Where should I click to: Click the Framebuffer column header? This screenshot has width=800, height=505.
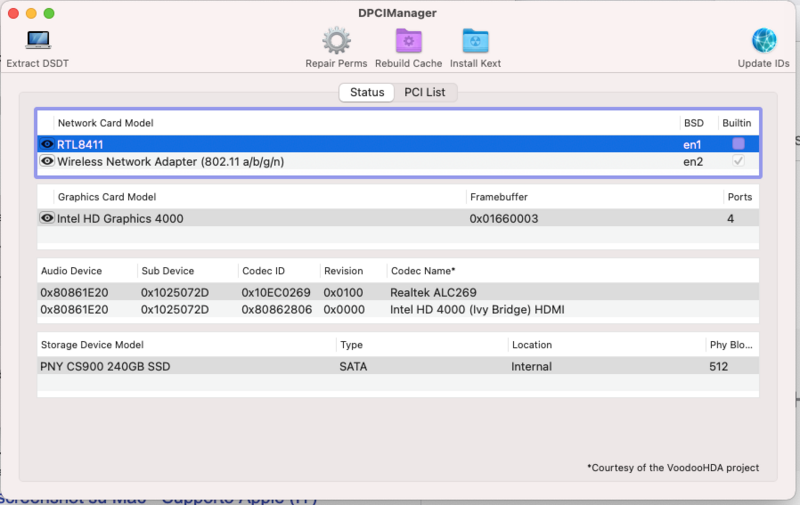(498, 197)
